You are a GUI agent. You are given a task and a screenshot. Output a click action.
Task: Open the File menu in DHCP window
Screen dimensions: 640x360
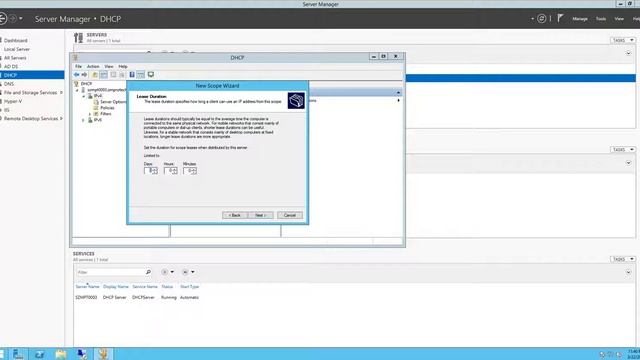pyautogui.click(x=78, y=66)
